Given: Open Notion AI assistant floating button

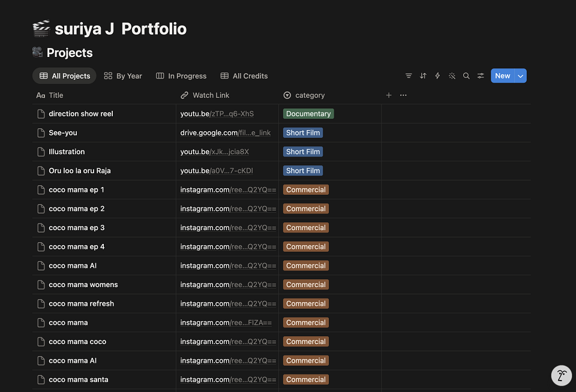Looking at the screenshot, I should tap(562, 375).
